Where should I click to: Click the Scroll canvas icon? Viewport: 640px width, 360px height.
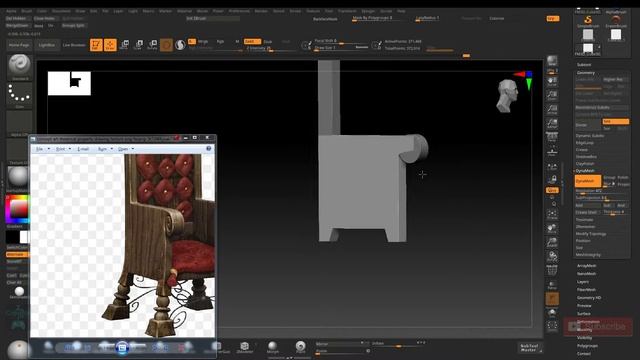552,82
